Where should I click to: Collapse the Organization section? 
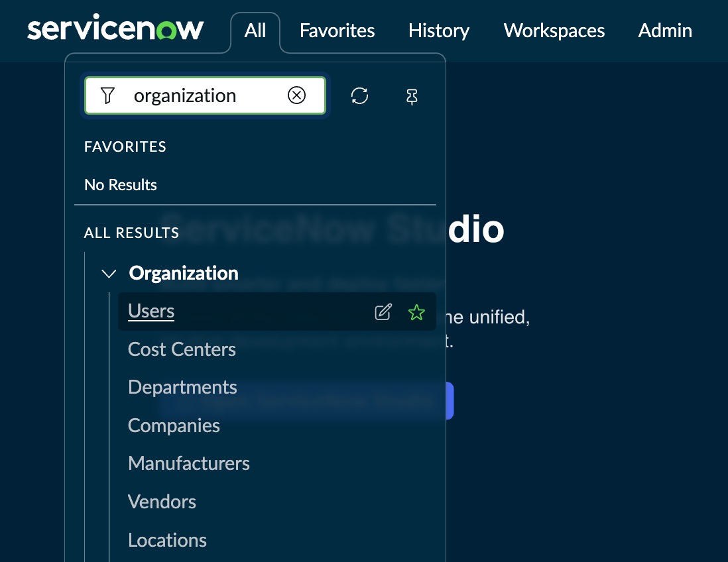[109, 273]
